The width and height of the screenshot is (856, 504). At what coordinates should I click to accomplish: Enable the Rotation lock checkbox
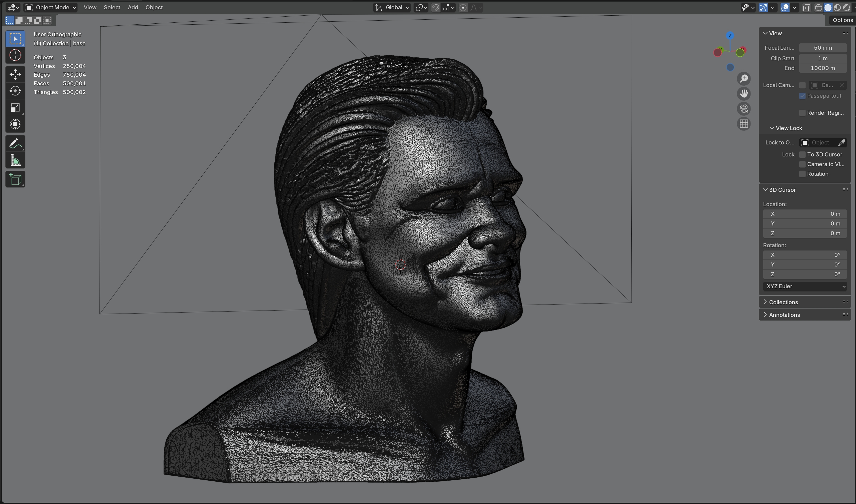(x=802, y=174)
